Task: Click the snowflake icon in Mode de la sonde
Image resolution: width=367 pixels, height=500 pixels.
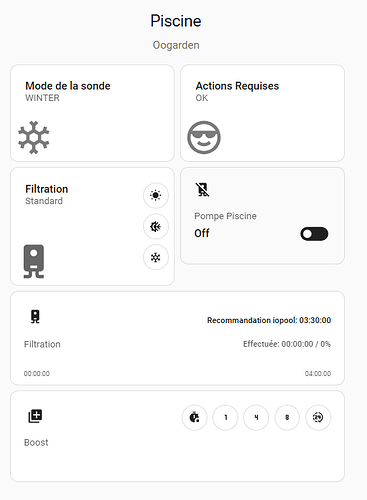Action: pyautogui.click(x=34, y=137)
